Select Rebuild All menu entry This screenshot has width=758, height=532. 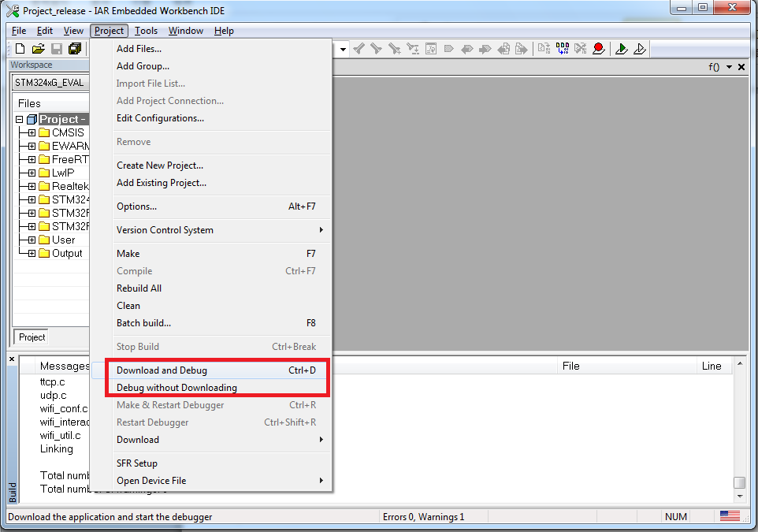tap(210, 288)
